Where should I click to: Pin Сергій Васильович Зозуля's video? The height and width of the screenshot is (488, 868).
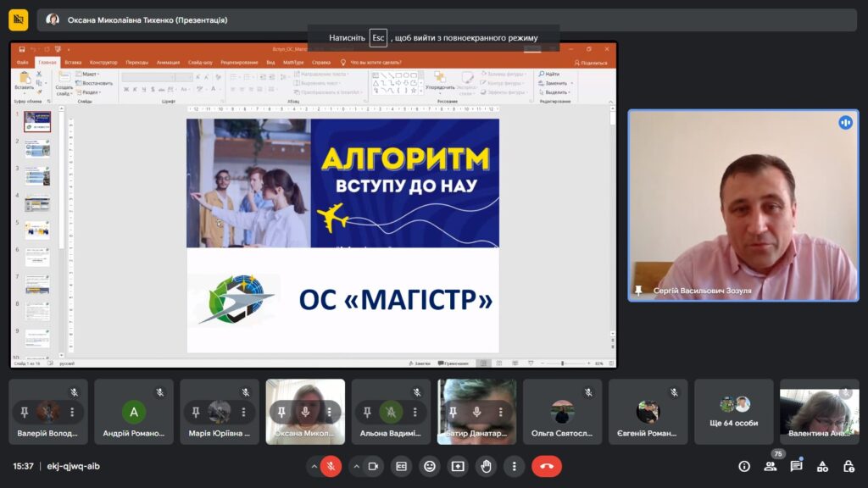coord(638,291)
